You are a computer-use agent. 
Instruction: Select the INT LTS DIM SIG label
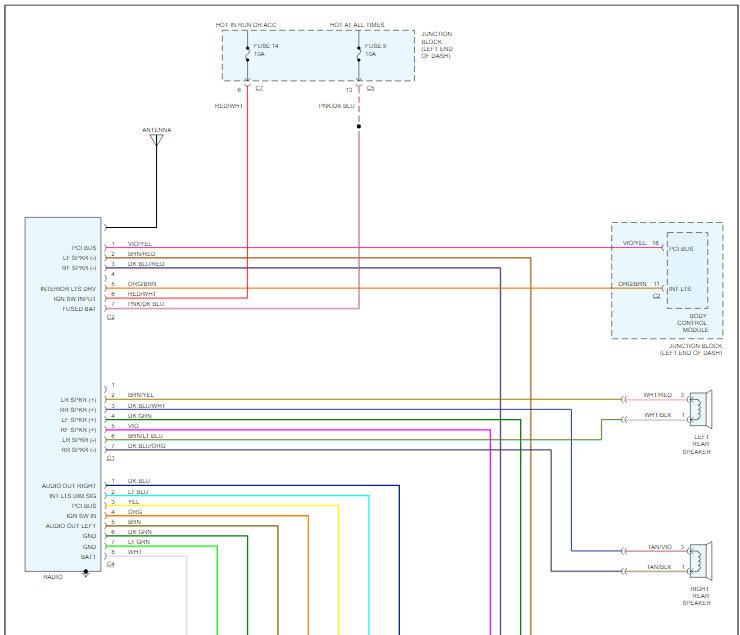tap(73, 496)
